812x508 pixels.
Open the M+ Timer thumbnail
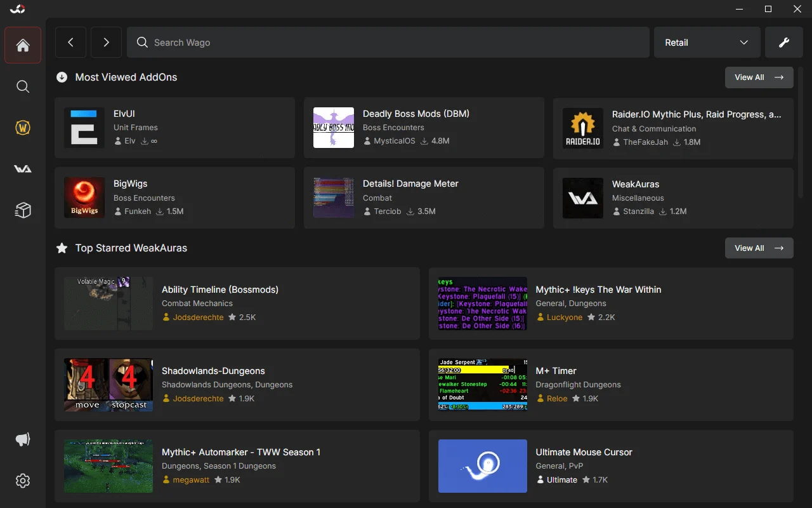click(482, 384)
